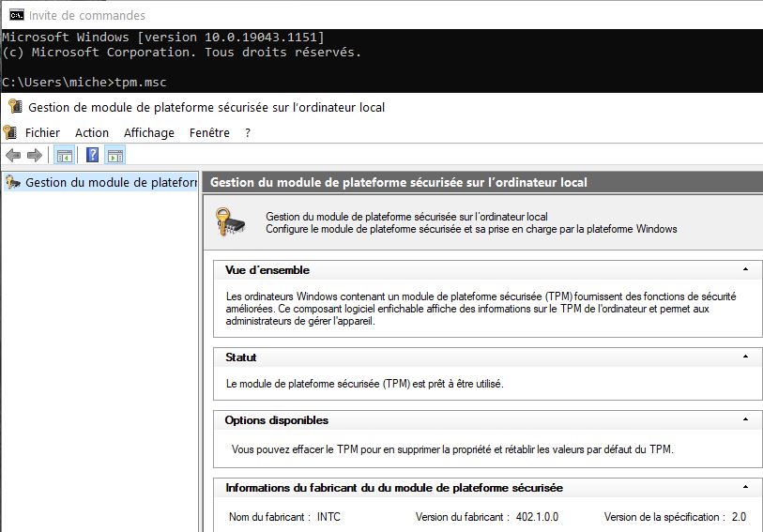Click the large key-and-chip icon in the details pane
The image size is (763, 532).
(x=230, y=222)
